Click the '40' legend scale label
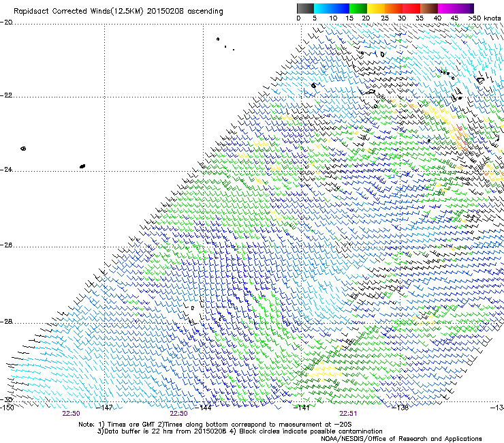Viewport: 504px width, 443px height. click(437, 18)
